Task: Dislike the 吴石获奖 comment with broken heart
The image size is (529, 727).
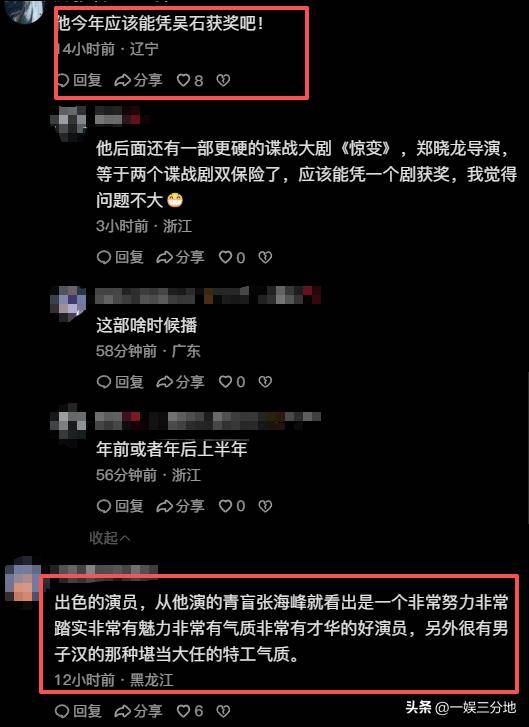Action: pos(223,81)
